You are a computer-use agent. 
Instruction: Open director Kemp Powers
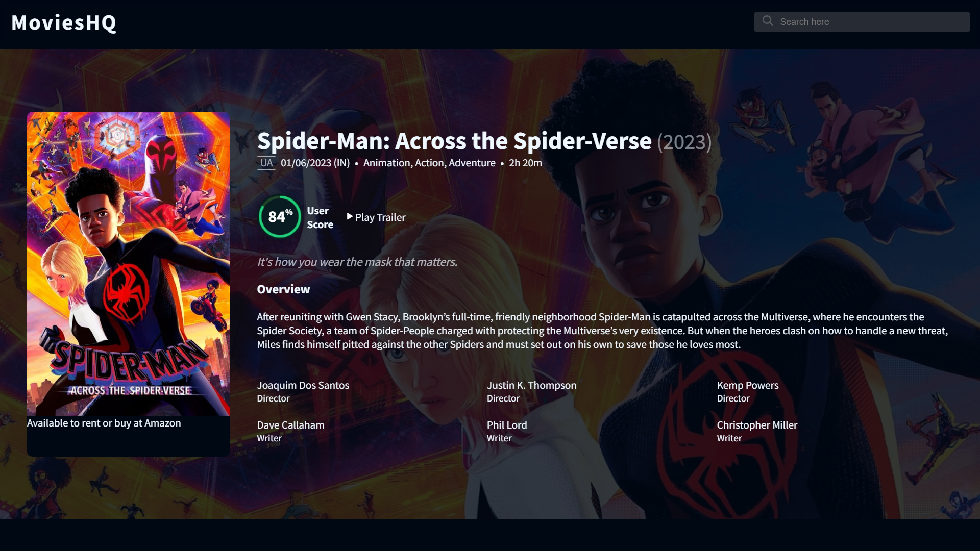coord(747,385)
